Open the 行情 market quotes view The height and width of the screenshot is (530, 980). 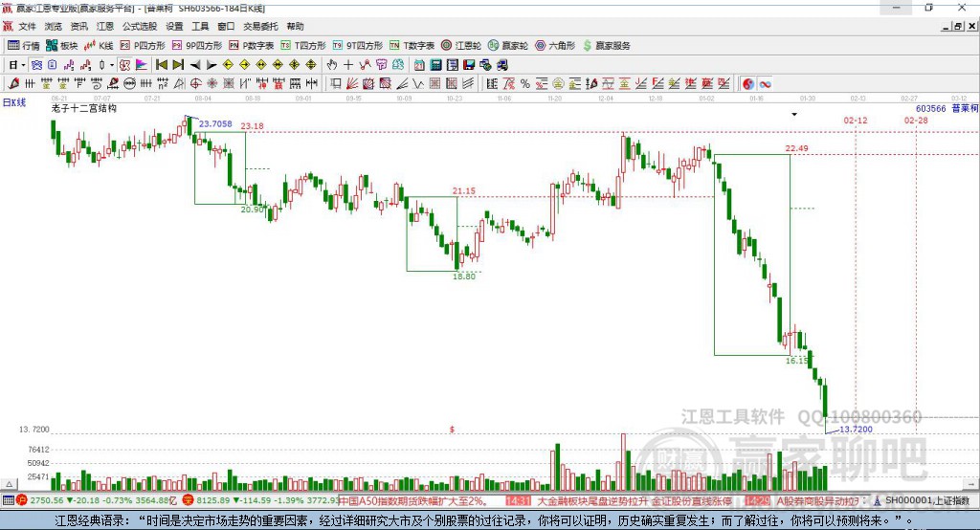click(x=24, y=46)
